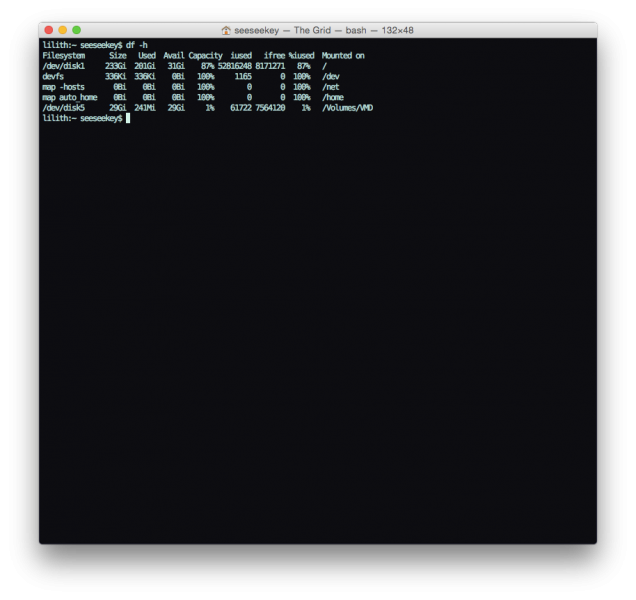
Task: Click the 'df -h' command text
Action: 137,45
